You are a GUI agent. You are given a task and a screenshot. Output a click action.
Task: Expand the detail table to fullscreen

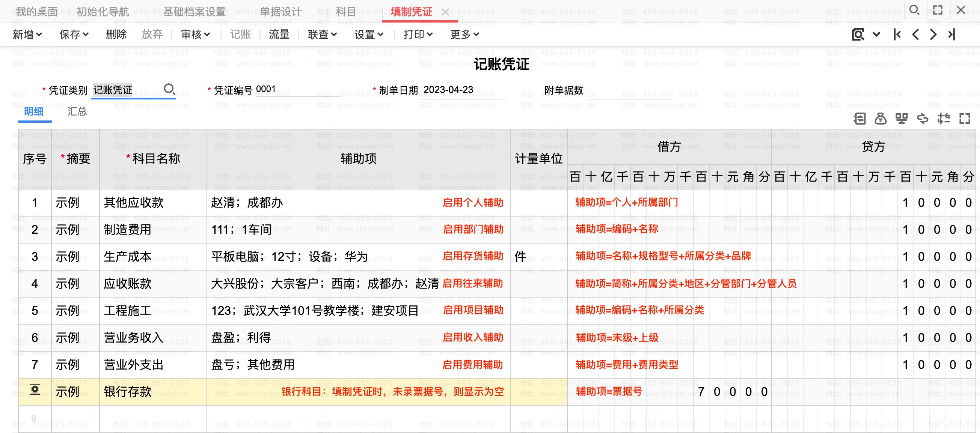point(965,119)
